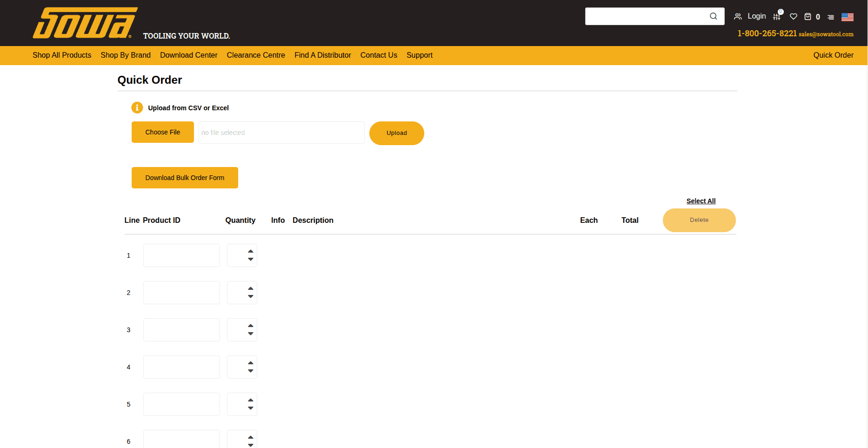Screen dimensions: 868x448
Task: Click the Product ID column header
Action: click(161, 220)
